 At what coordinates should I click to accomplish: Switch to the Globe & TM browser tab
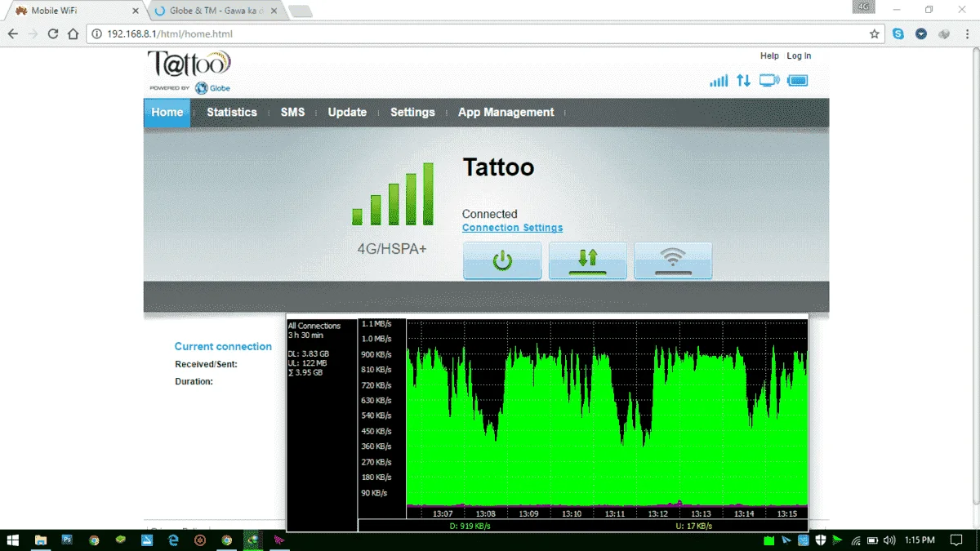(x=216, y=11)
